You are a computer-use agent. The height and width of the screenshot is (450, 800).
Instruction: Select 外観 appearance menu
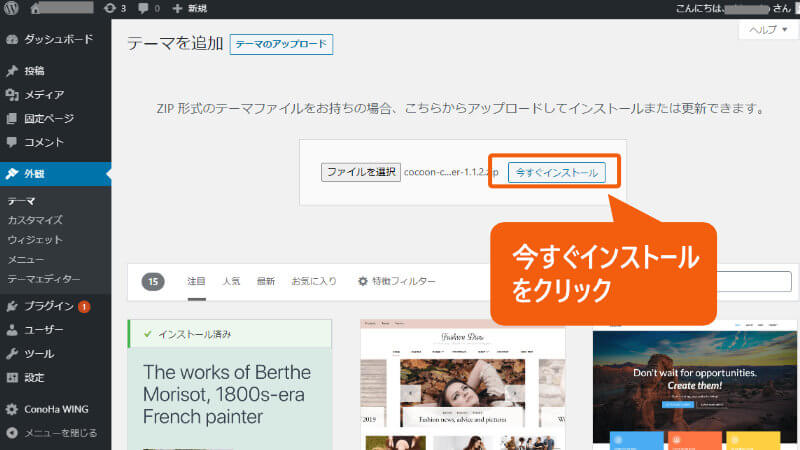[x=56, y=174]
